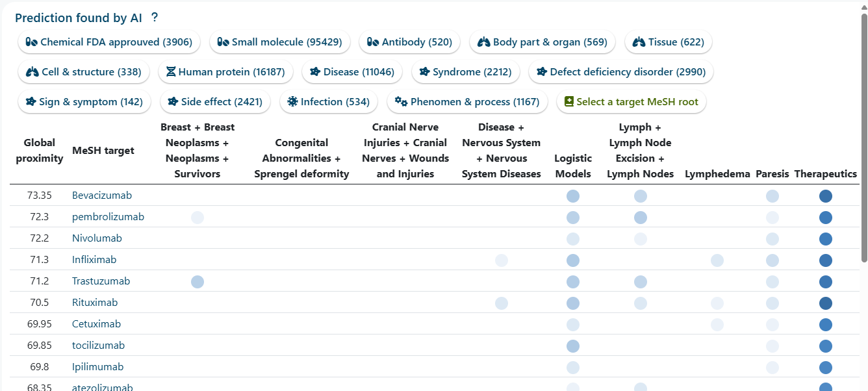Open Select a target MeSH root
868x391 pixels.
[631, 102]
